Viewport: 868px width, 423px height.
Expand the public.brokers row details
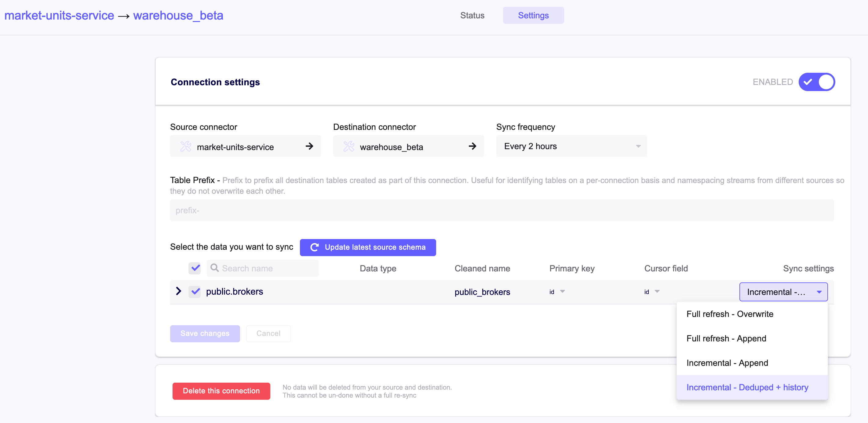pyautogui.click(x=179, y=292)
